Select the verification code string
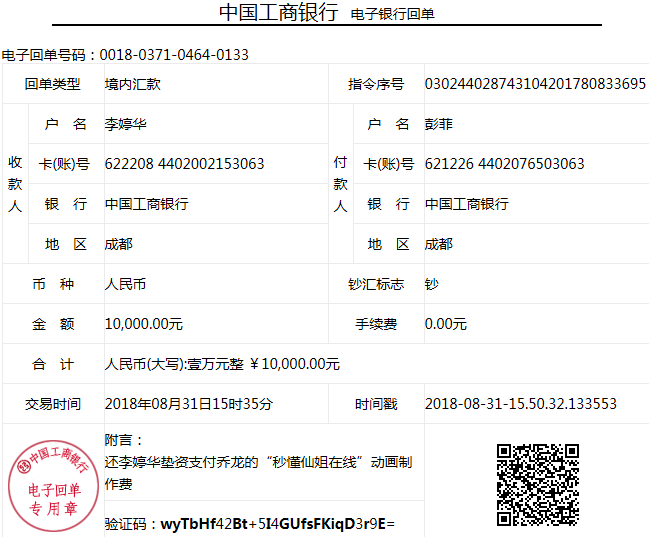The image size is (649, 537). tap(278, 523)
